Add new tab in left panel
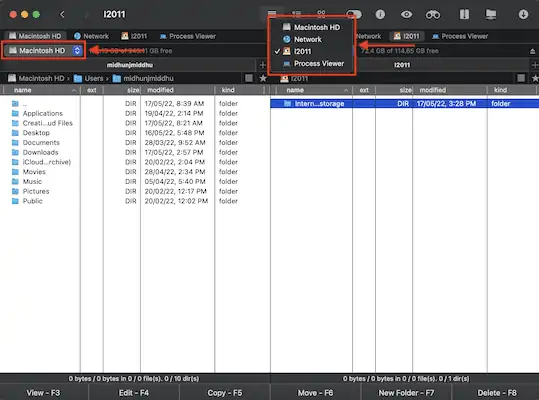539x400 pixels. click(x=263, y=65)
